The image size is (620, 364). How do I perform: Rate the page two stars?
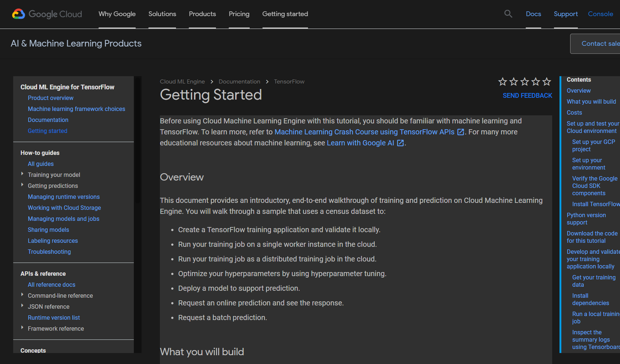point(514,81)
